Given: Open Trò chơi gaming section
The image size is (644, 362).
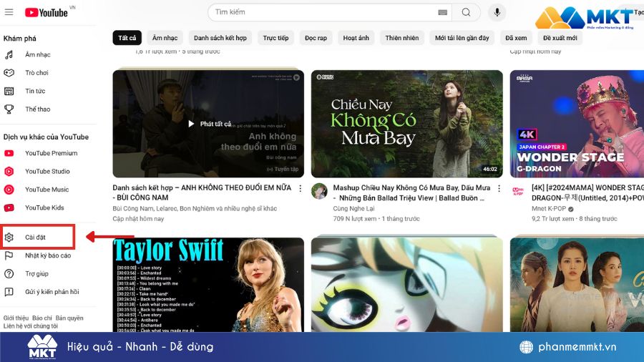Looking at the screenshot, I should [x=36, y=73].
